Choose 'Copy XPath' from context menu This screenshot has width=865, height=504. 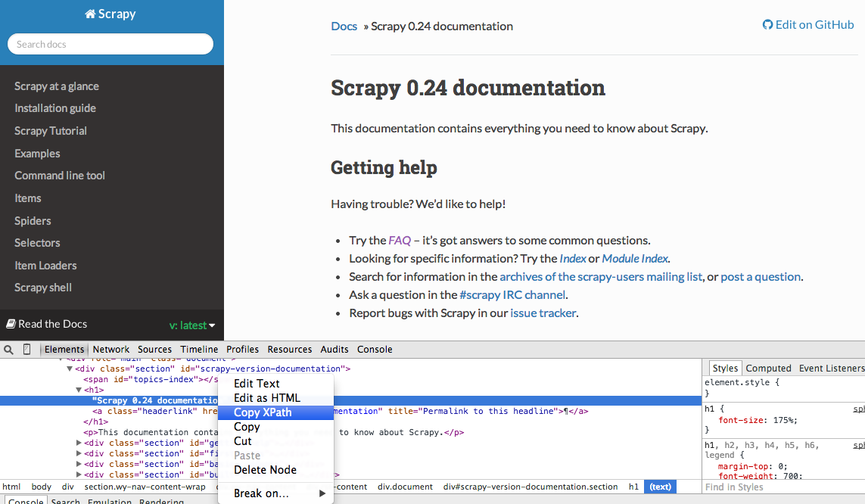coord(263,412)
